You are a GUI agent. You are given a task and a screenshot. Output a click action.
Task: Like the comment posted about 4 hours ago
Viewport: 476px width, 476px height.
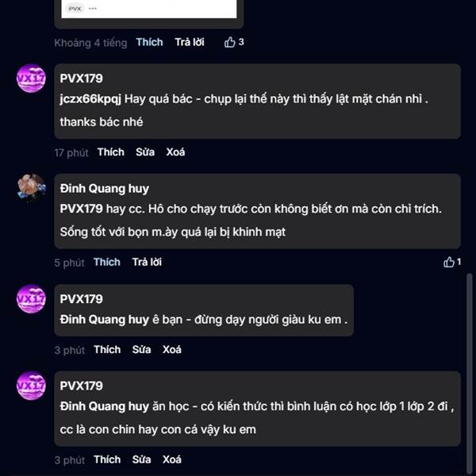(149, 43)
